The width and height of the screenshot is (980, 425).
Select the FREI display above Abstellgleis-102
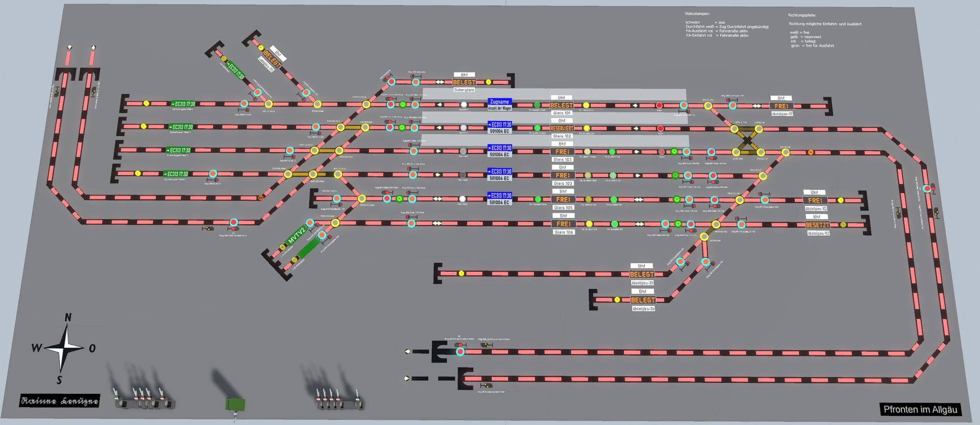click(x=815, y=200)
